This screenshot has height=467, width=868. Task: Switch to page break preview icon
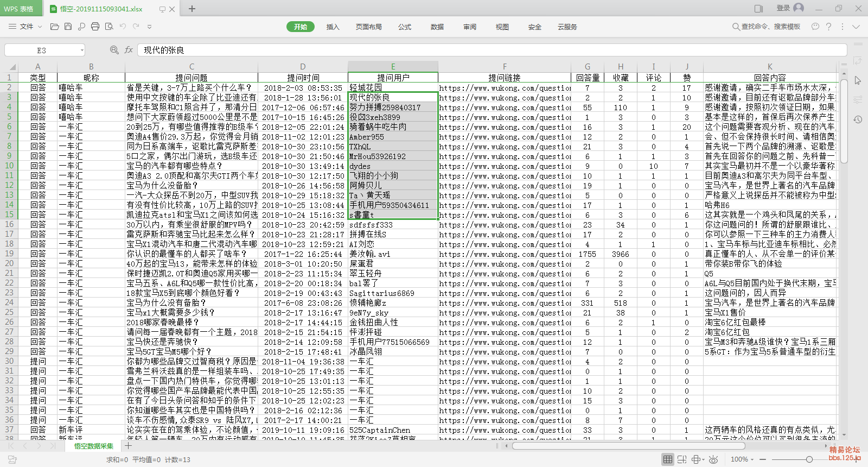(x=682, y=459)
